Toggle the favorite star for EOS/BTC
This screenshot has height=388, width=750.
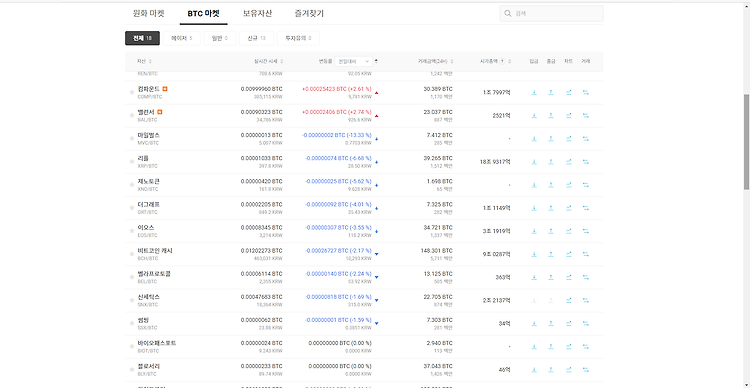coord(132,231)
